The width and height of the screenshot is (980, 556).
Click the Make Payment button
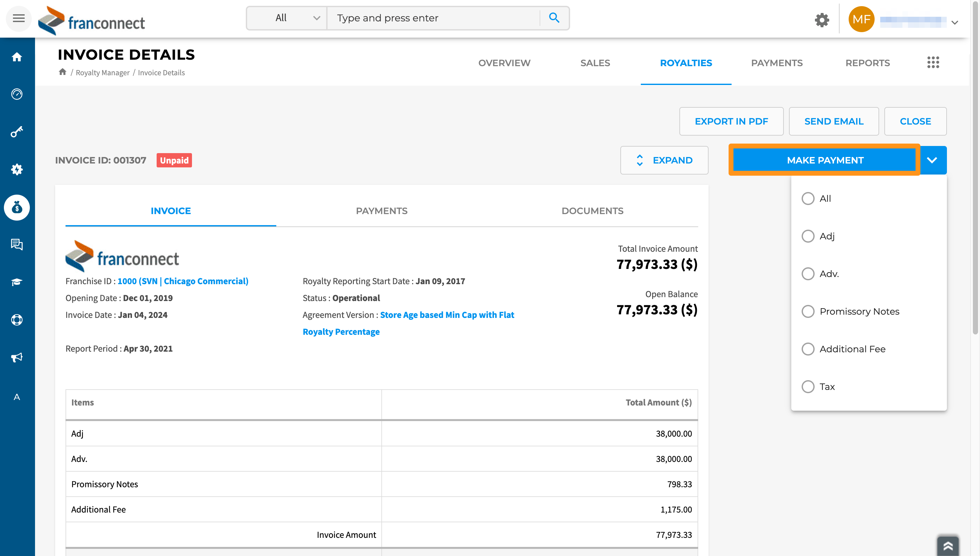point(825,160)
